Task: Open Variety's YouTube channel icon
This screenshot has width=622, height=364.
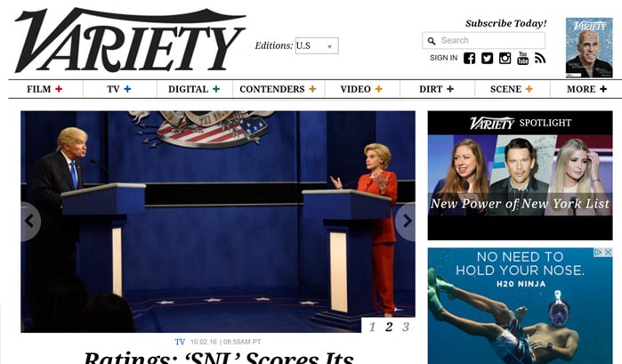Action: 523,58
